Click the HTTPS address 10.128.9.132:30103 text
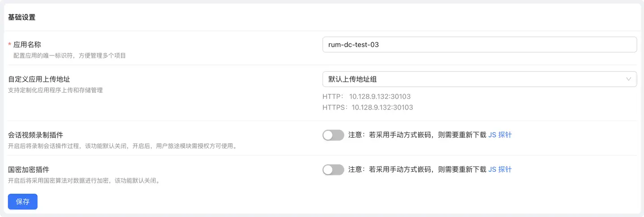Screen dimensions: 644x217 click(x=382, y=107)
